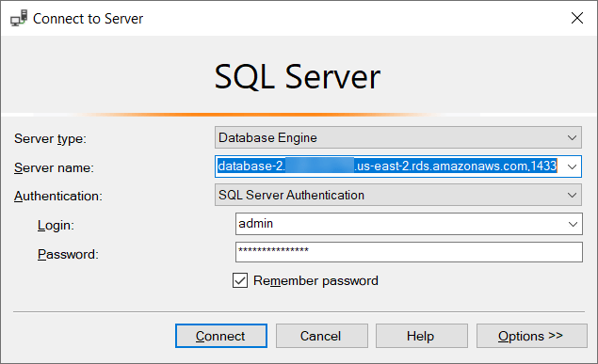
Task: Close the Connect to Server dialog
Action: tap(577, 18)
